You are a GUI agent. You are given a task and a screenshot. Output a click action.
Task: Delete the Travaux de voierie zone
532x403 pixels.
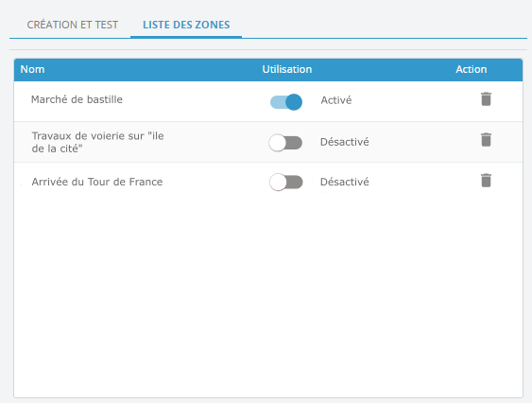point(486,140)
